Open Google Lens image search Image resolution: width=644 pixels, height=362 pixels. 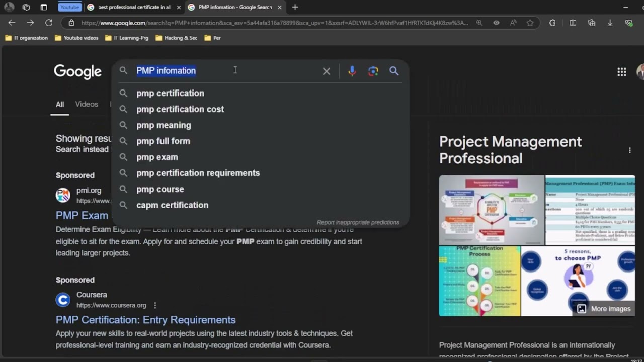coord(373,71)
